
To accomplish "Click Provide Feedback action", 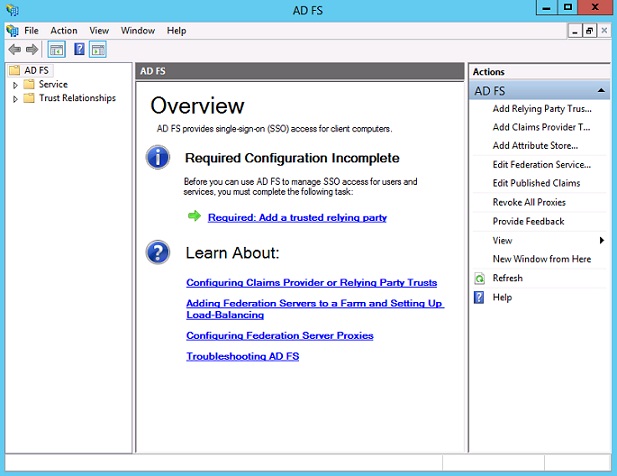I will [x=528, y=221].
